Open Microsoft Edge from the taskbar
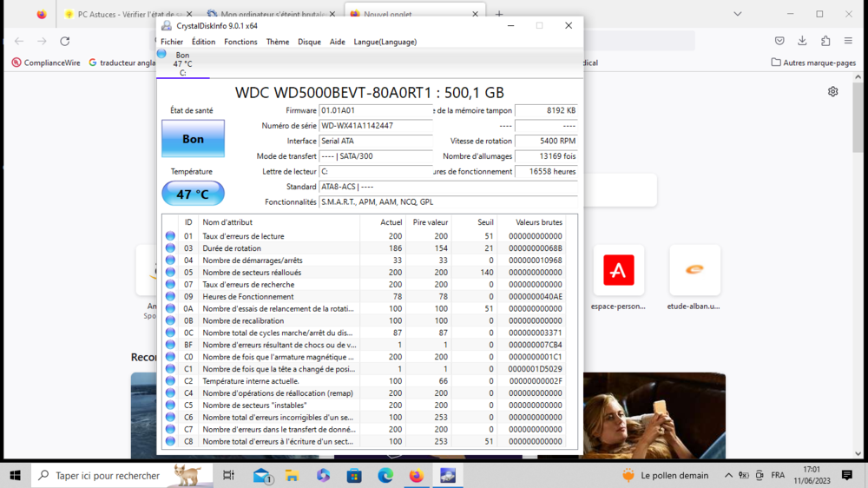 [385, 476]
